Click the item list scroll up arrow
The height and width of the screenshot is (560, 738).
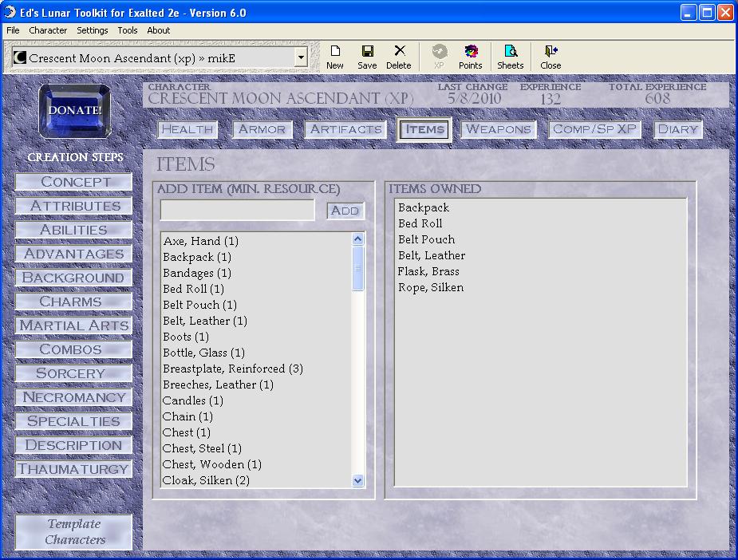[x=357, y=239]
